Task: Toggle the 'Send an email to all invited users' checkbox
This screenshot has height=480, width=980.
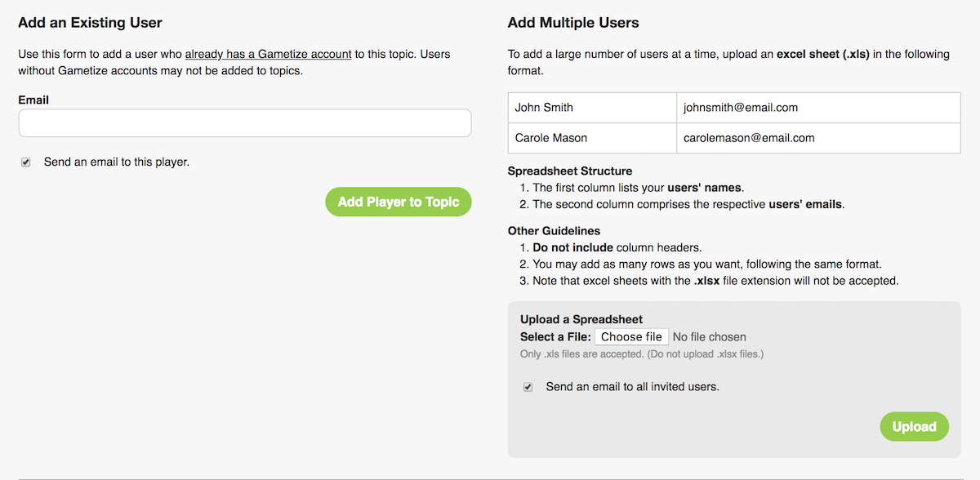Action: click(528, 387)
